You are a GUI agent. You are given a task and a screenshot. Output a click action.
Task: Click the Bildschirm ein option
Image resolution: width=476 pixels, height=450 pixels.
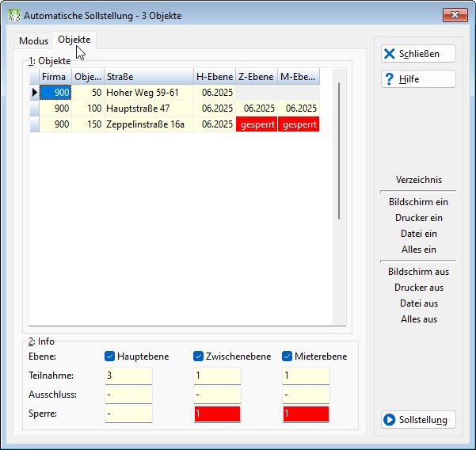(418, 202)
